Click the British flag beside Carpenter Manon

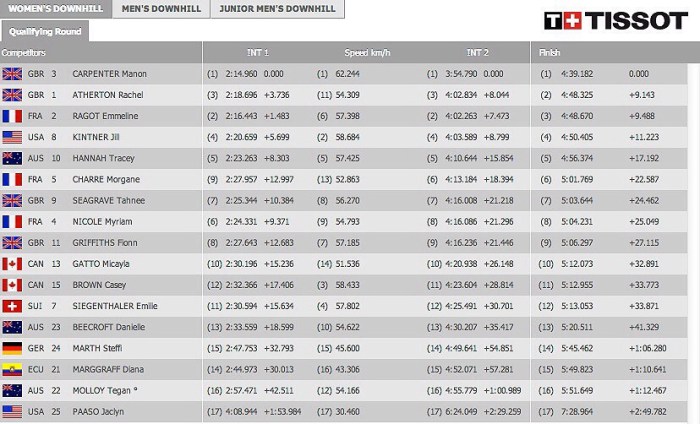(13, 74)
